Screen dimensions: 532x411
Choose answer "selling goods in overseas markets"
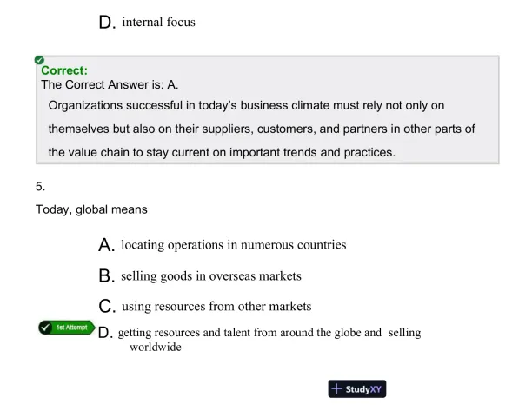click(x=211, y=276)
